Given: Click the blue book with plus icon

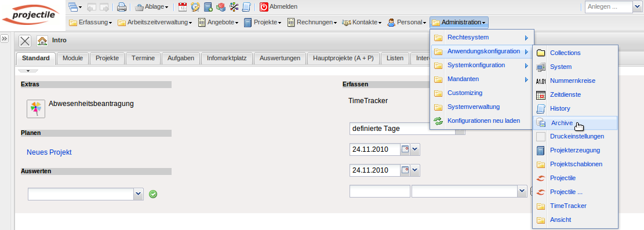Looking at the screenshot, I should point(208,6).
